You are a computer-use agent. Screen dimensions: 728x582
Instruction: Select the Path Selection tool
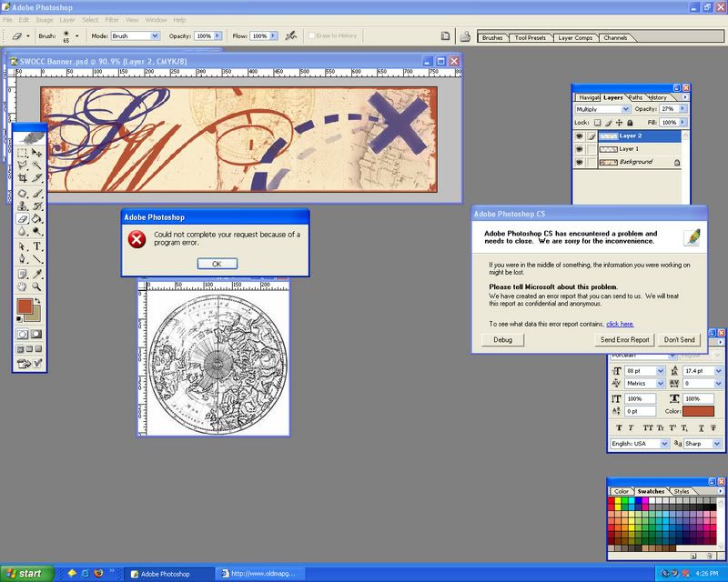pyautogui.click(x=22, y=246)
